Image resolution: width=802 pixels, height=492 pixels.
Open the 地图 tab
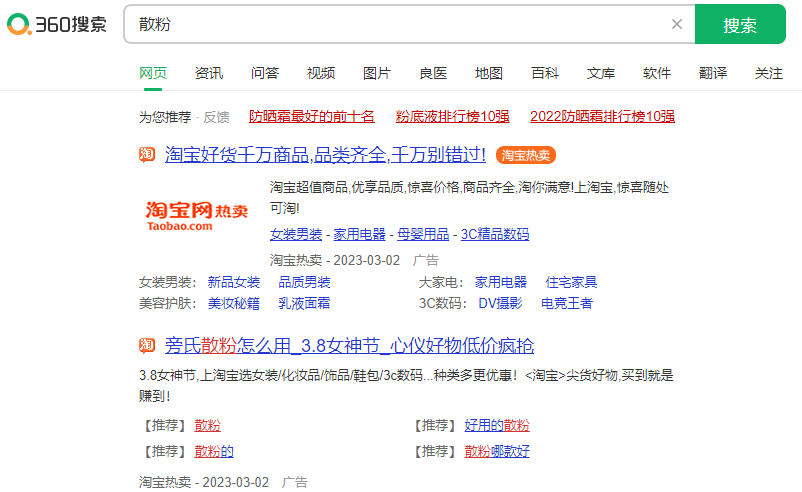(x=489, y=73)
